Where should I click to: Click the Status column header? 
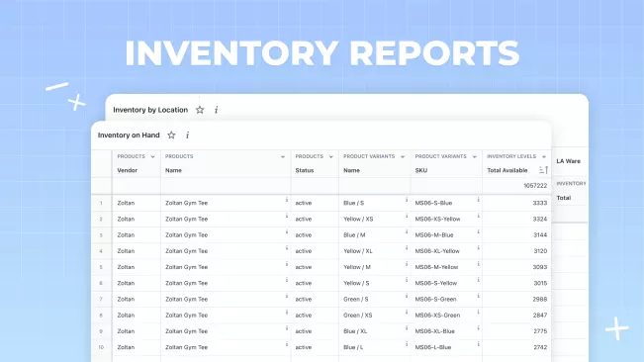305,170
